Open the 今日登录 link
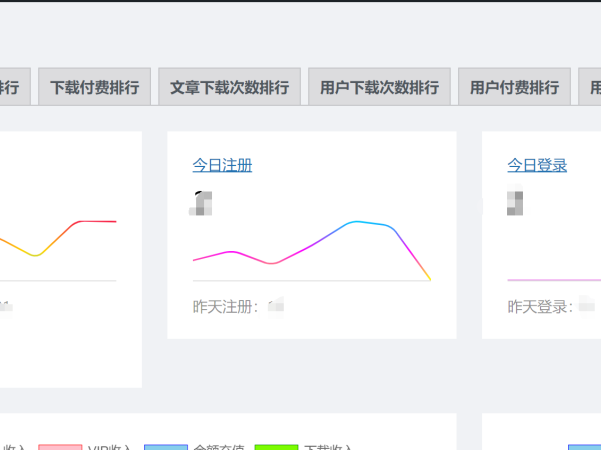This screenshot has width=601, height=450. (x=537, y=165)
